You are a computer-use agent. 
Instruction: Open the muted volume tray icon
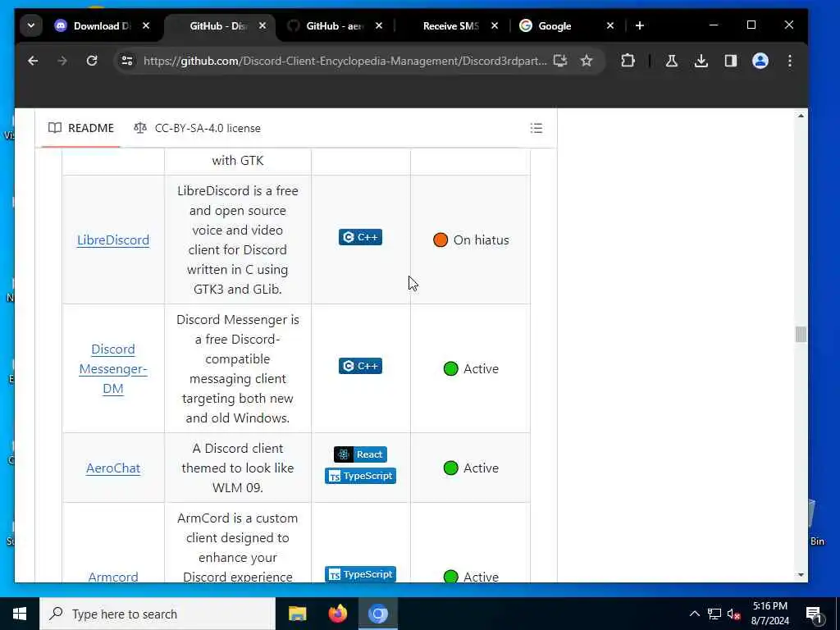coord(733,614)
